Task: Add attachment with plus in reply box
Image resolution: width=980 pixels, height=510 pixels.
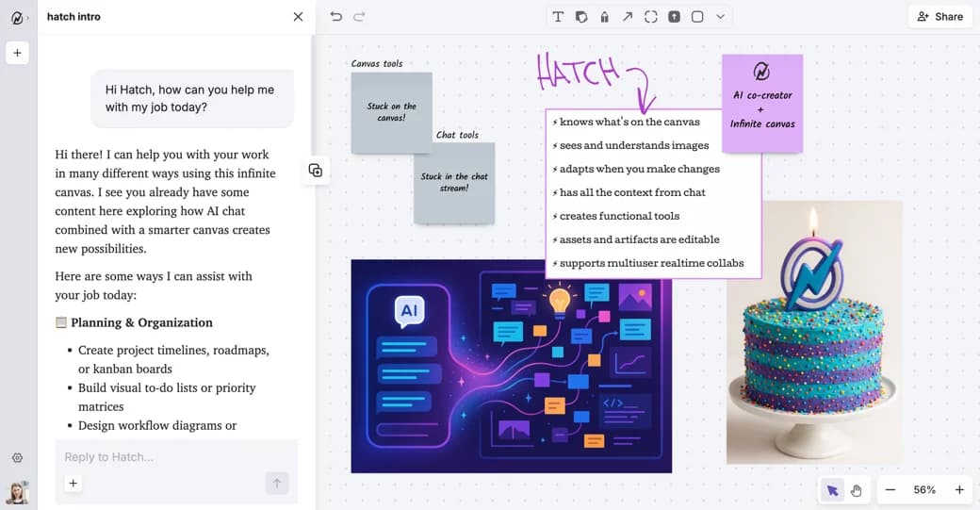Action: pyautogui.click(x=73, y=483)
